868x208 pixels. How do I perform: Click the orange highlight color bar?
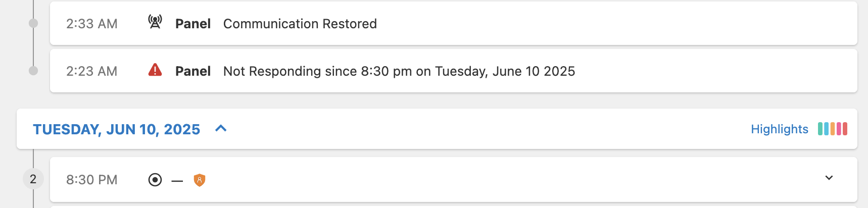[833, 129]
